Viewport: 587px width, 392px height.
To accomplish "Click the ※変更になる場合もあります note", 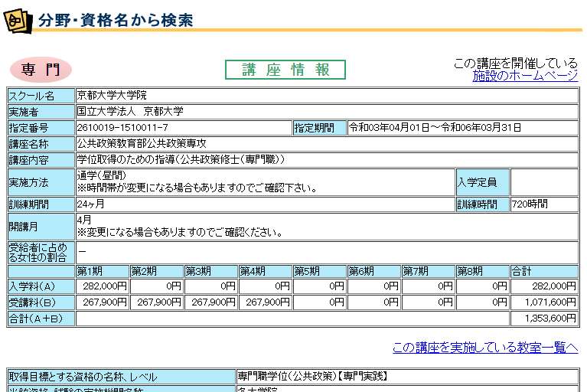I will [180, 233].
